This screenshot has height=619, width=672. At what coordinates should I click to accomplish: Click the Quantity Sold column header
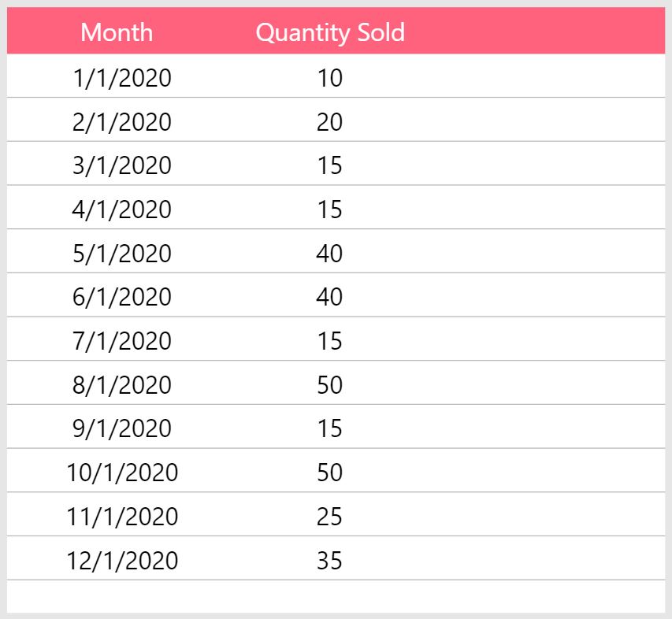(330, 33)
